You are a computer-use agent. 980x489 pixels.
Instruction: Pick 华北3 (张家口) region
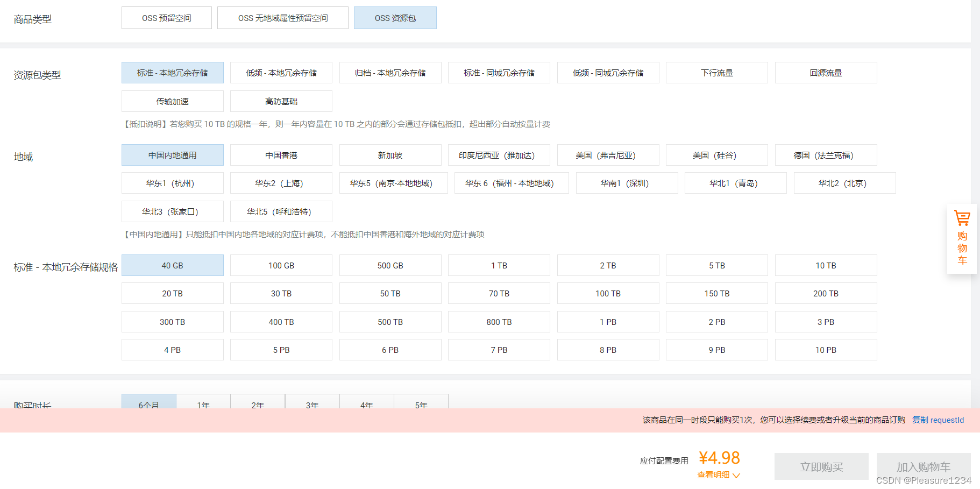point(173,211)
